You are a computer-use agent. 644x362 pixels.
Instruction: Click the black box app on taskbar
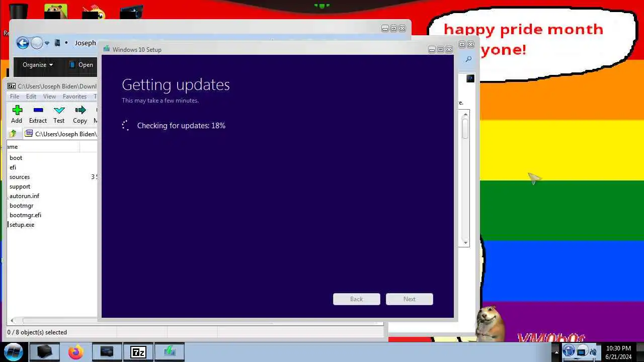[x=45, y=352]
